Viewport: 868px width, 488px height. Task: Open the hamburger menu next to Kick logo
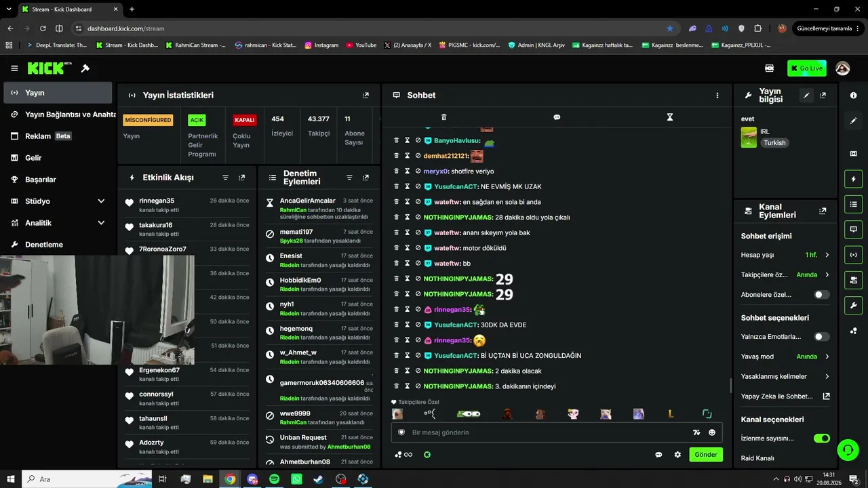click(x=14, y=68)
